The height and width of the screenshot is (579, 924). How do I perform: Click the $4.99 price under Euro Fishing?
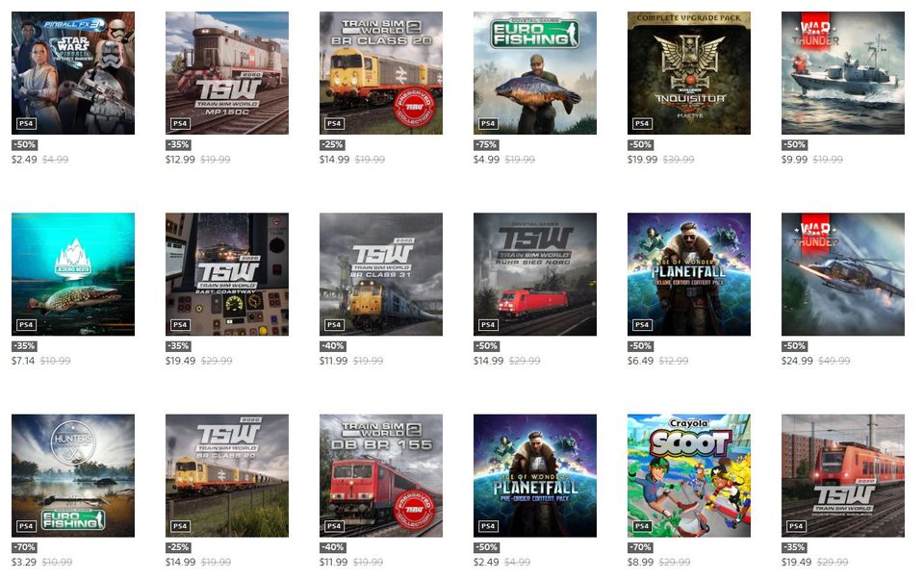(x=486, y=160)
